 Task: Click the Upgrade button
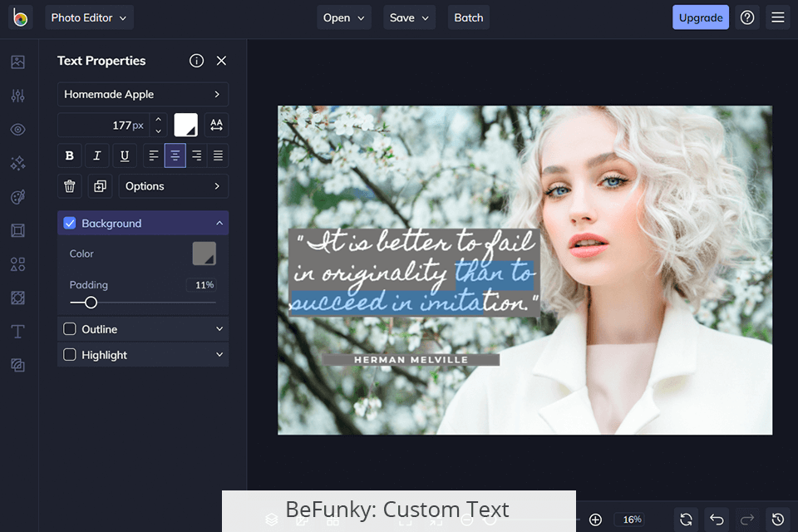click(700, 17)
